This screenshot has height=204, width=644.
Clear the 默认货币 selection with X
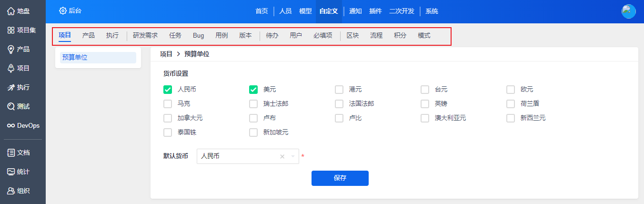(x=282, y=156)
